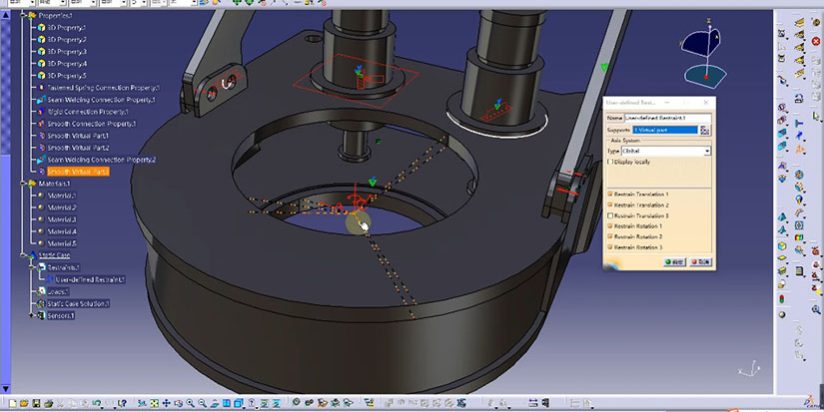The image size is (824, 412).
Task: Enable the Restrain Translation 3 checkbox
Action: pyautogui.click(x=610, y=215)
